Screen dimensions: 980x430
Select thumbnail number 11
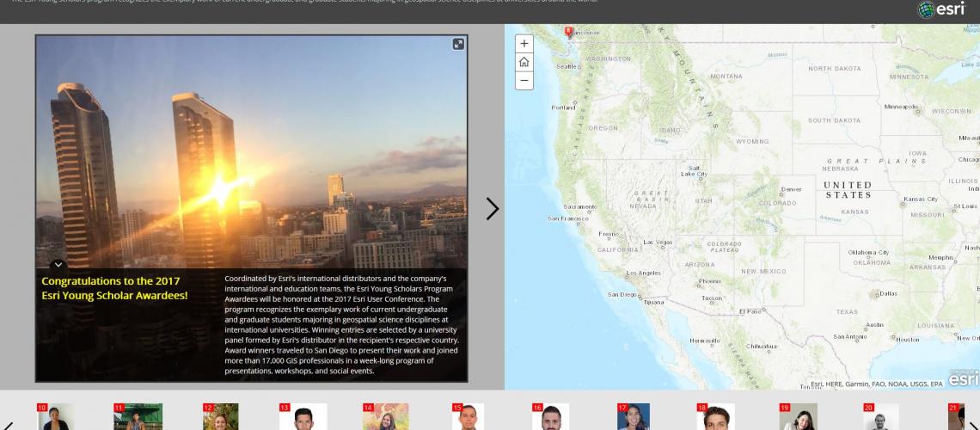pyautogui.click(x=138, y=416)
